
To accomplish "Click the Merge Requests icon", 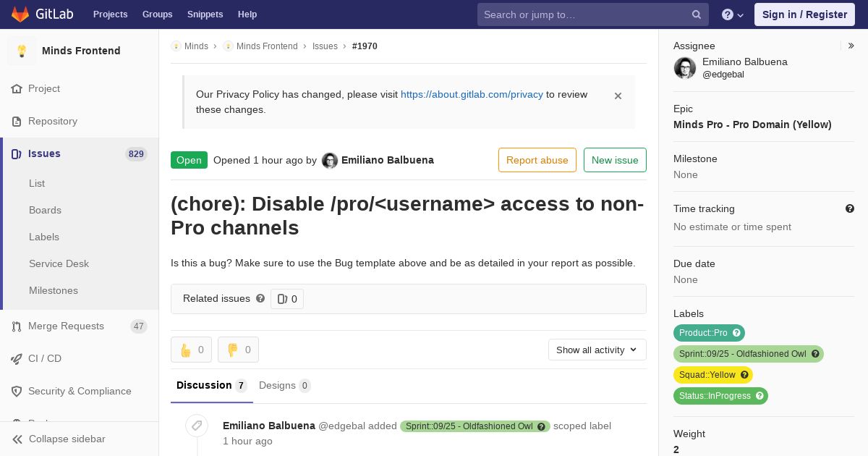I will point(17,326).
